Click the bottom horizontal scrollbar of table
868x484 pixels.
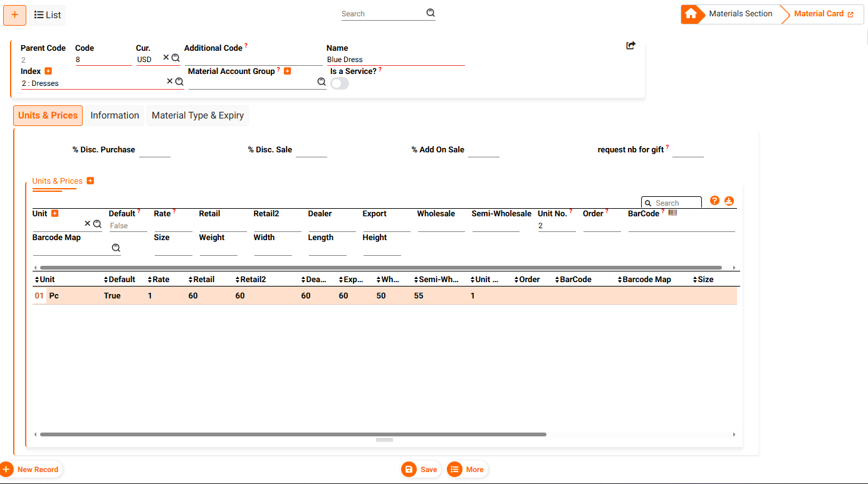(x=293, y=434)
